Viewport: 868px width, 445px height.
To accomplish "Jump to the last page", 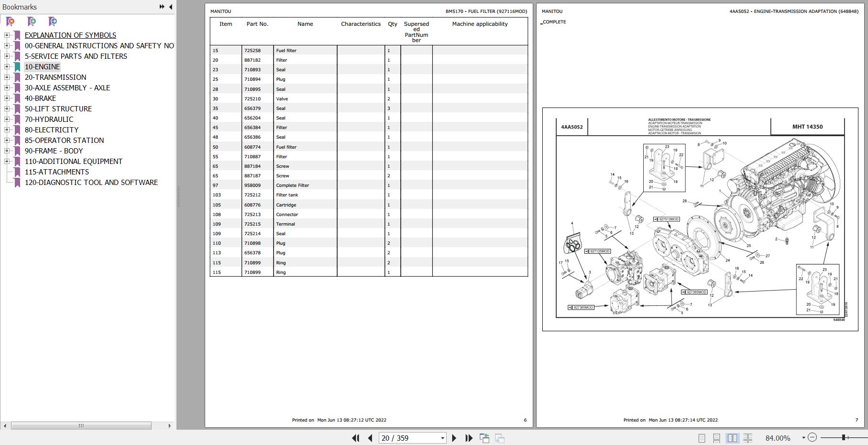I will pos(469,438).
